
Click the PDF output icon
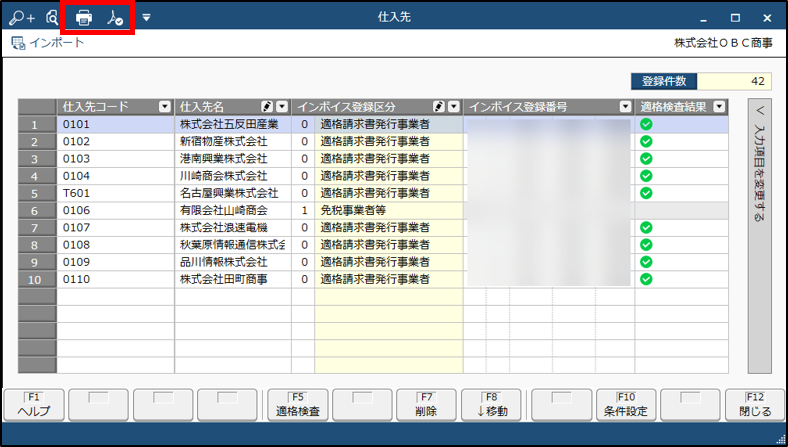point(115,18)
